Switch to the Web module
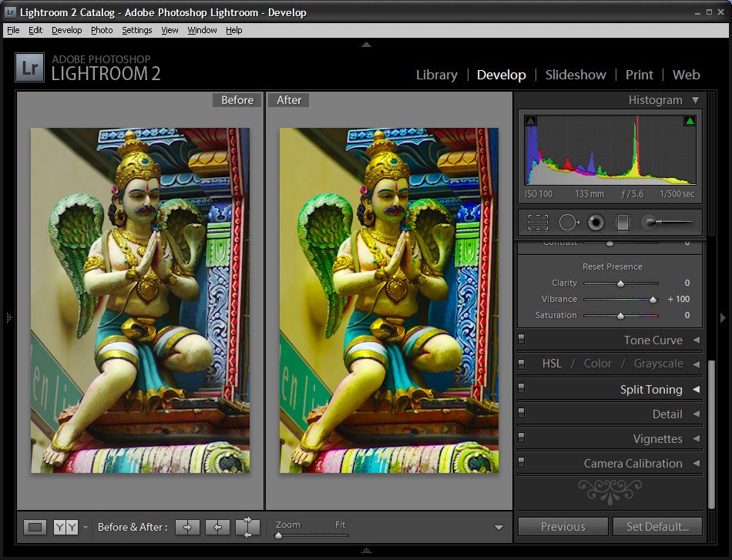 687,75
